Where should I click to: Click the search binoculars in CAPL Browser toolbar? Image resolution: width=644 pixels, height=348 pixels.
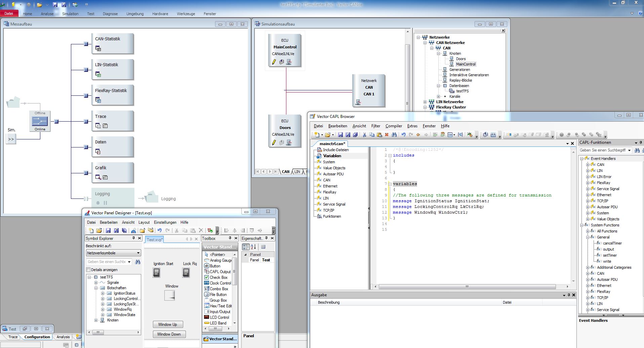(394, 134)
